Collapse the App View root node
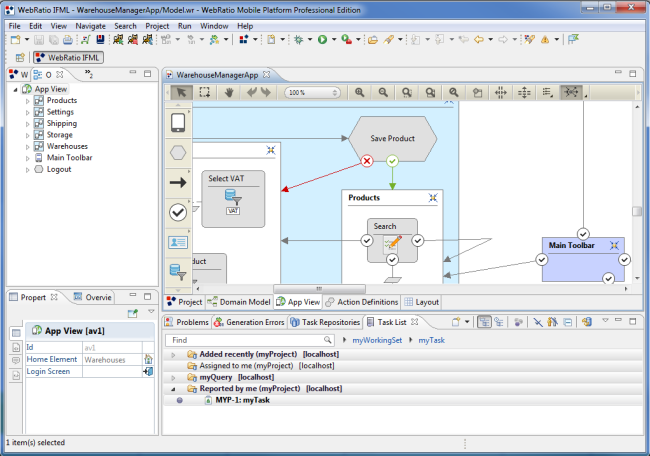The image size is (650, 456). point(16,90)
